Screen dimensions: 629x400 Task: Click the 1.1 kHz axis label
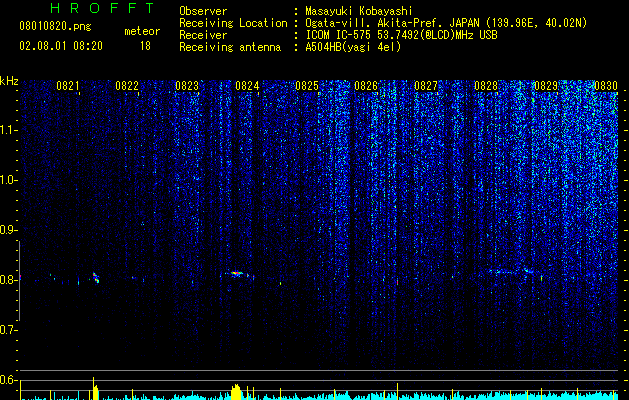point(7,130)
